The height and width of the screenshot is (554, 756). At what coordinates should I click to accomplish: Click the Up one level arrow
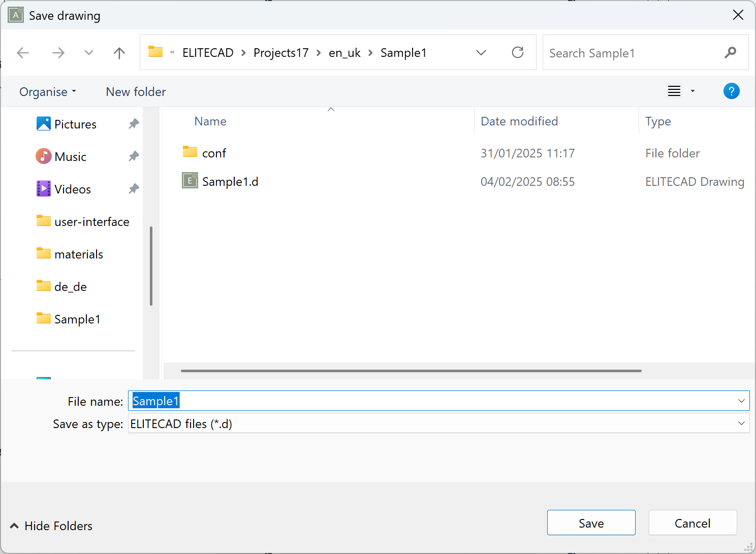click(x=119, y=53)
